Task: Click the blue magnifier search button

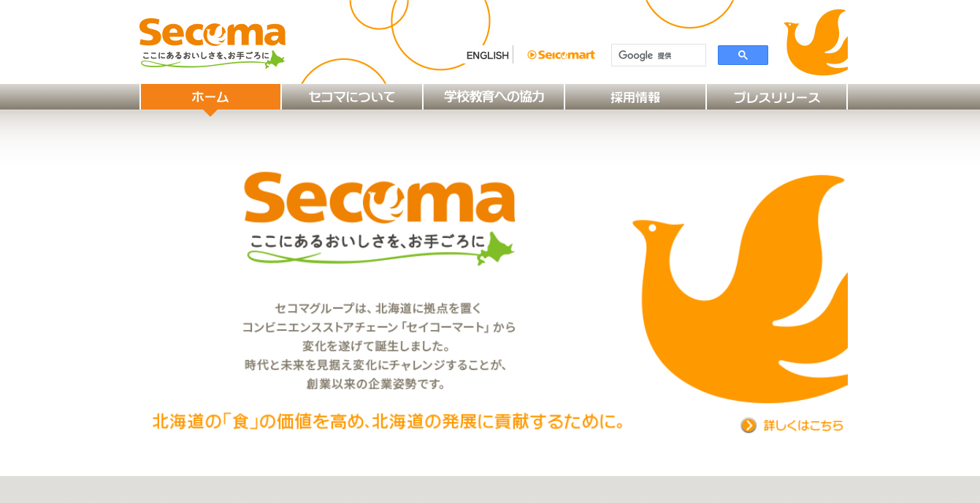Action: click(x=743, y=55)
